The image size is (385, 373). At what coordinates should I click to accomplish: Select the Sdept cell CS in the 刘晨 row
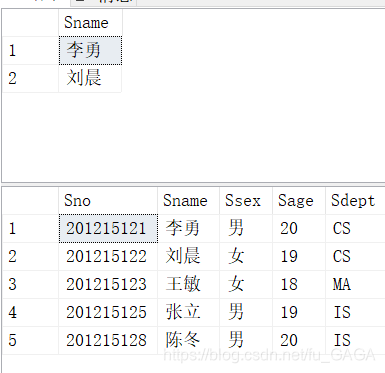355,256
